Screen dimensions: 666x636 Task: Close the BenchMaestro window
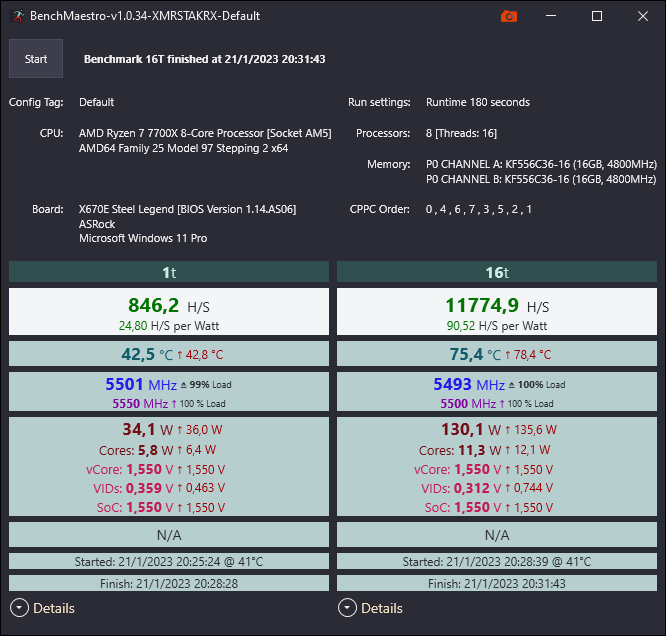click(643, 16)
